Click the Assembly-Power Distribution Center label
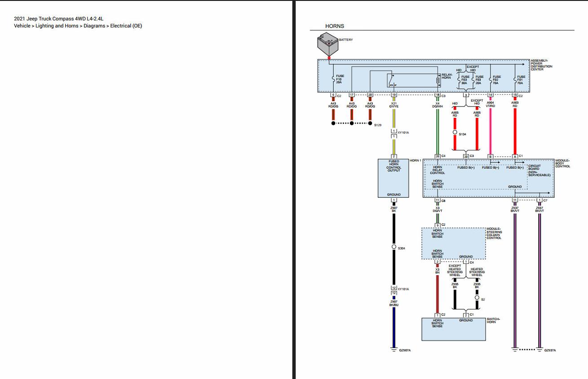 coord(541,65)
